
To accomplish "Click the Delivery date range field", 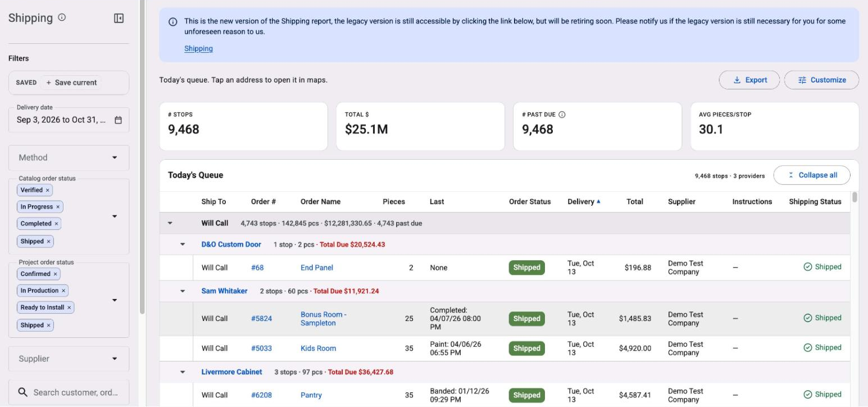I will (x=69, y=120).
